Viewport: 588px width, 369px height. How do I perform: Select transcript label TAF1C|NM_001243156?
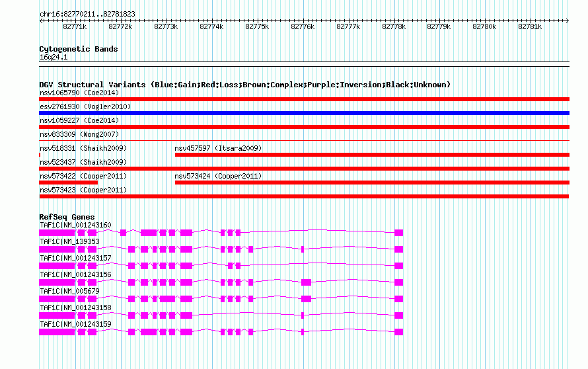click(75, 275)
